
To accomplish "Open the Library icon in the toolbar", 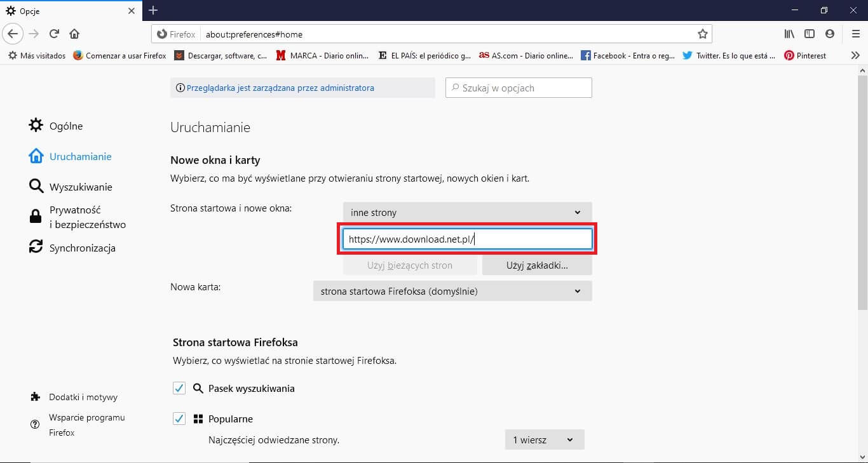I will (789, 34).
